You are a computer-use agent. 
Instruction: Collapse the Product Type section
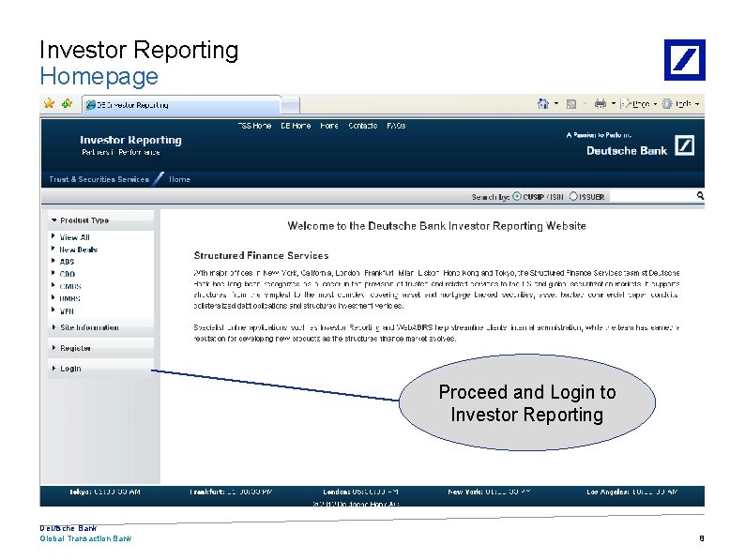[x=100, y=220]
